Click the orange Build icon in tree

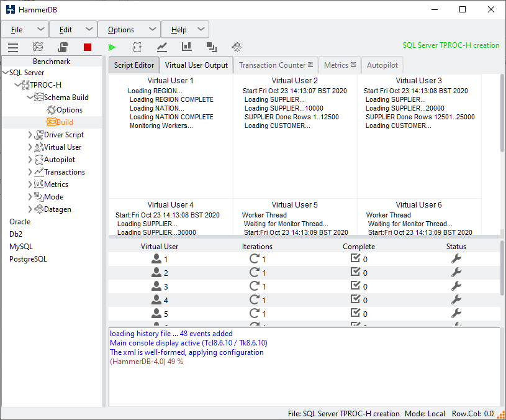[52, 122]
